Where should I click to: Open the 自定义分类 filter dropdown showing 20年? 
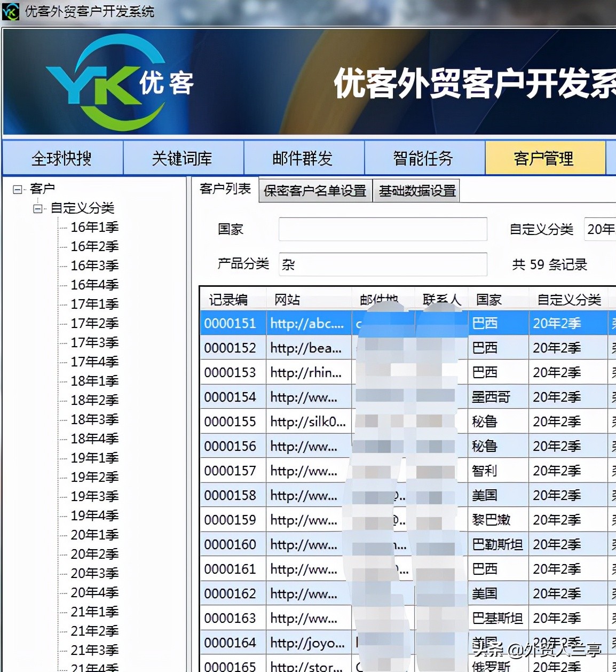coord(602,229)
